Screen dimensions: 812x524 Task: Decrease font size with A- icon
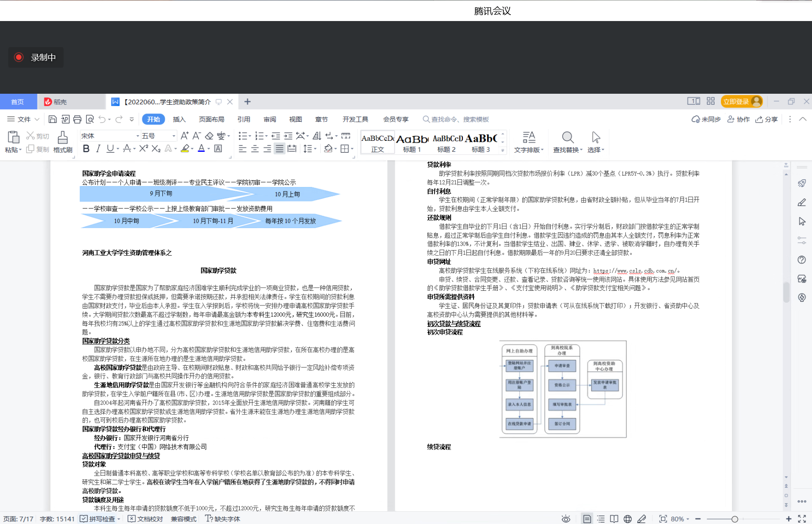197,136
